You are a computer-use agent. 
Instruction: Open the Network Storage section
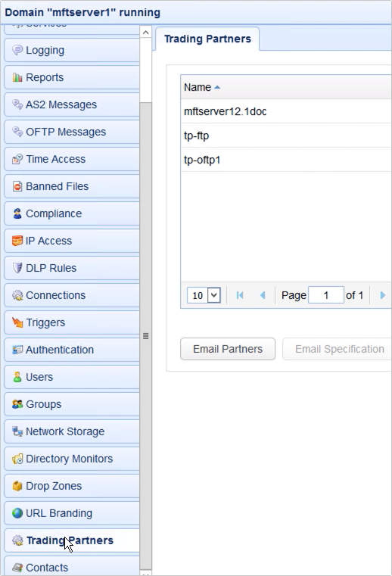click(x=72, y=431)
